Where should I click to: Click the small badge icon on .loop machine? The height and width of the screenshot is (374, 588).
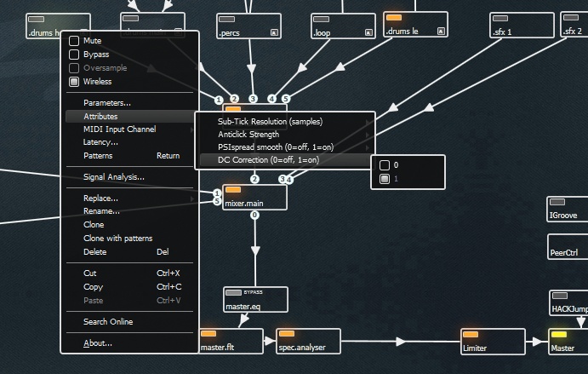[x=368, y=32]
